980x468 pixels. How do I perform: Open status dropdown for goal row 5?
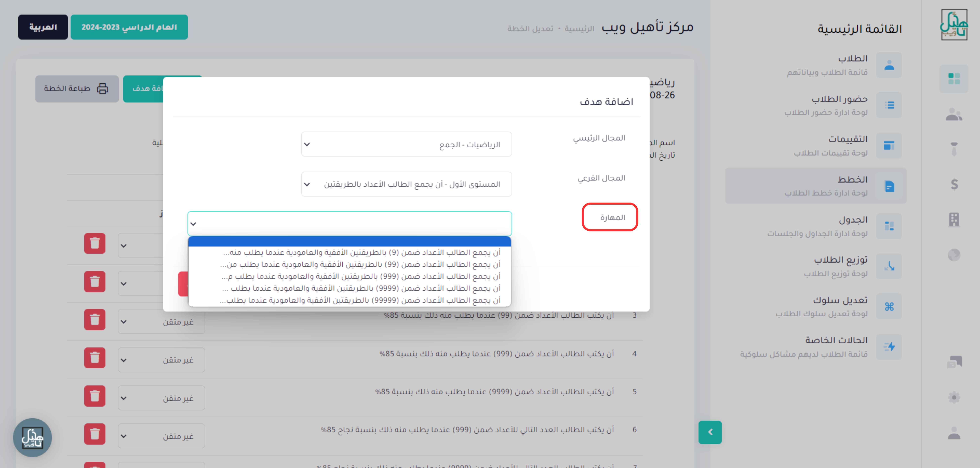161,398
